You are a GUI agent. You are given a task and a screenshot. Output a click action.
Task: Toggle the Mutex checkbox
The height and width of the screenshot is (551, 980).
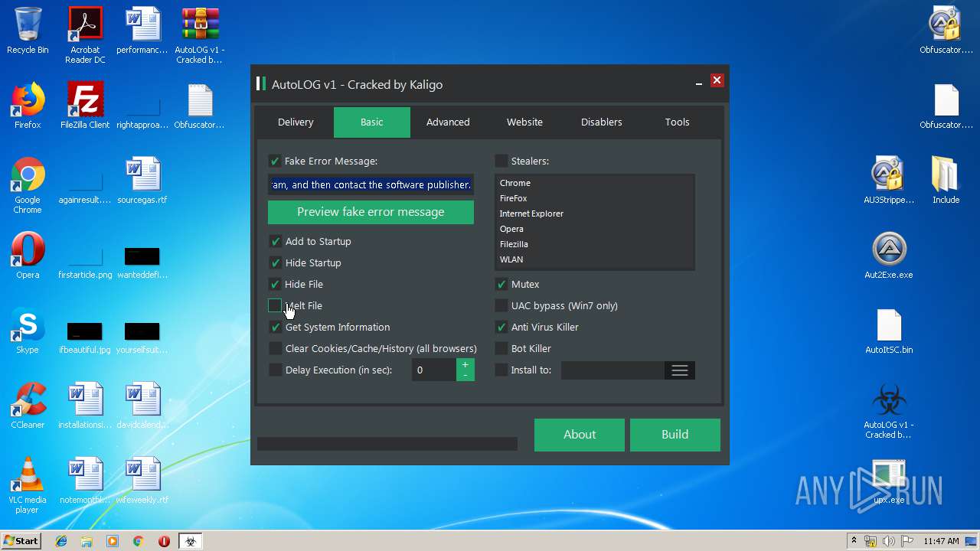tap(501, 284)
